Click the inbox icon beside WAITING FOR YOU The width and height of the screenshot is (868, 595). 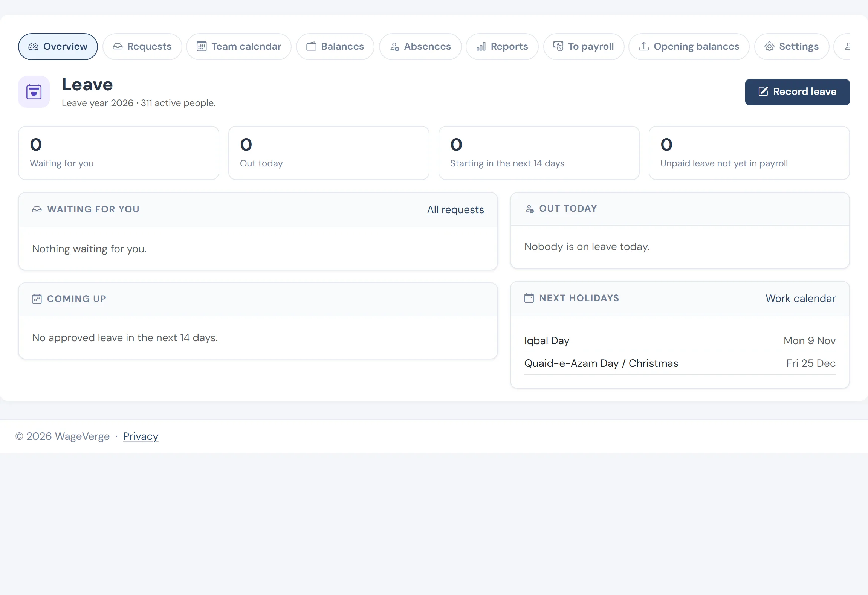pyautogui.click(x=37, y=209)
